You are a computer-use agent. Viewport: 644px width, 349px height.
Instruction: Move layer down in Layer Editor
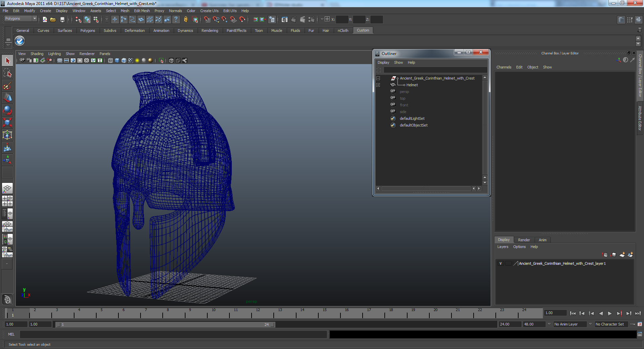coord(613,255)
